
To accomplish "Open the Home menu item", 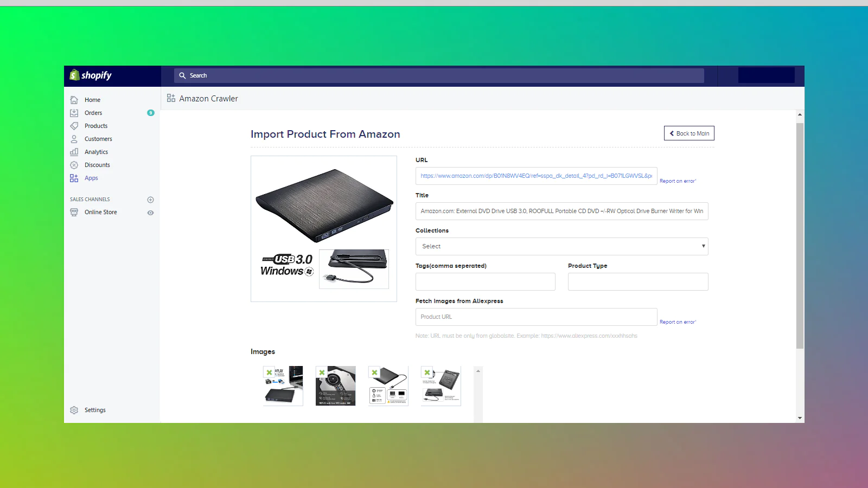I will 92,100.
